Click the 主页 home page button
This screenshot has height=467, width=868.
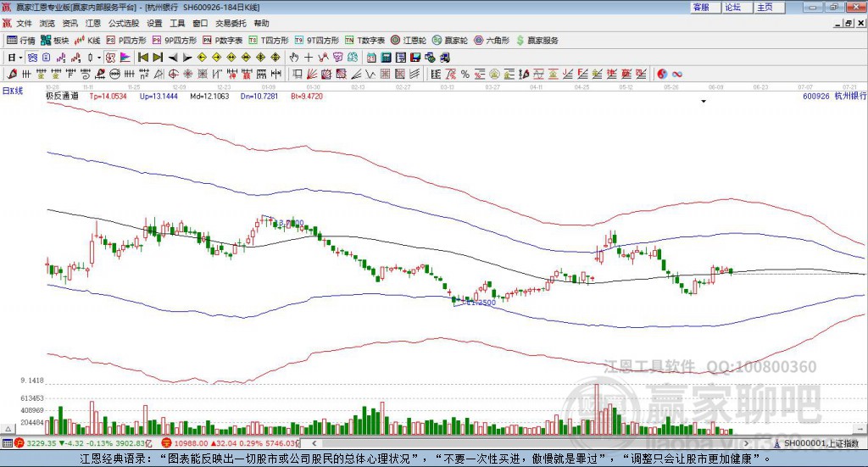click(x=770, y=7)
